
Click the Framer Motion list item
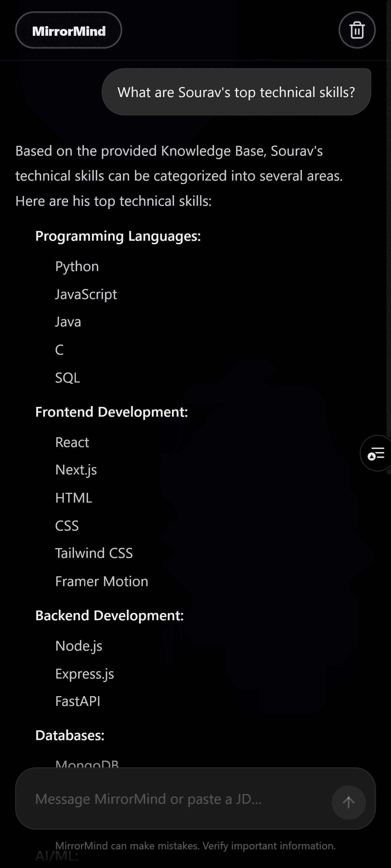[x=102, y=581]
